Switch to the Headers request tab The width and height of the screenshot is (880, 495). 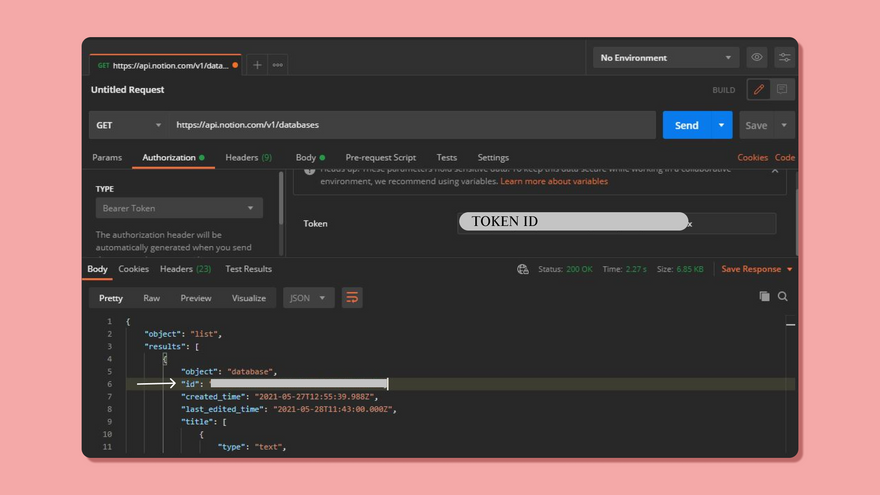247,158
